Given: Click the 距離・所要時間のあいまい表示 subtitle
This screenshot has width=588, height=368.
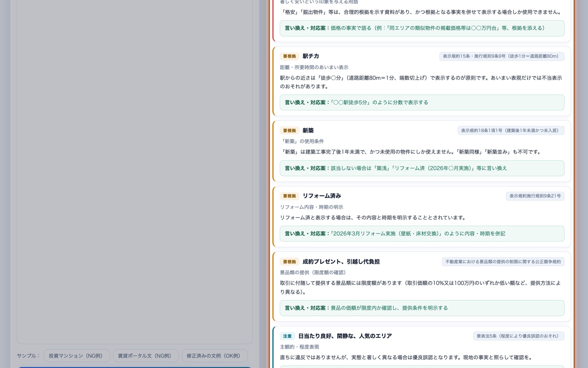Looking at the screenshot, I should coord(314,67).
